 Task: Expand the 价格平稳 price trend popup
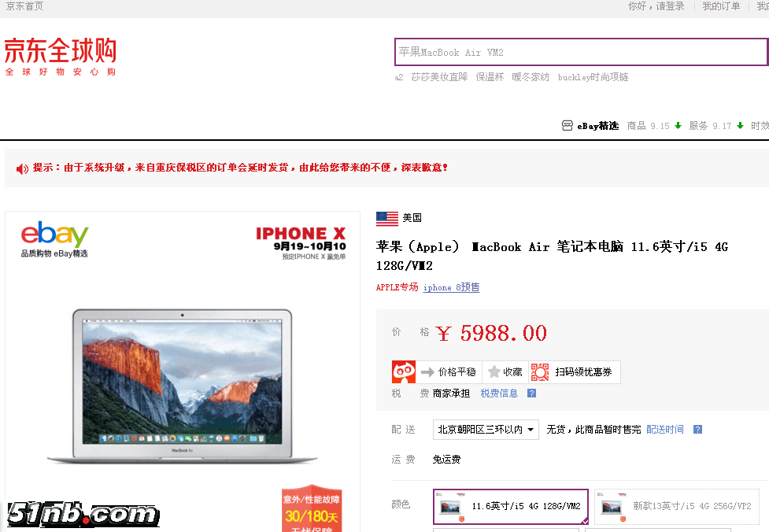pyautogui.click(x=449, y=372)
